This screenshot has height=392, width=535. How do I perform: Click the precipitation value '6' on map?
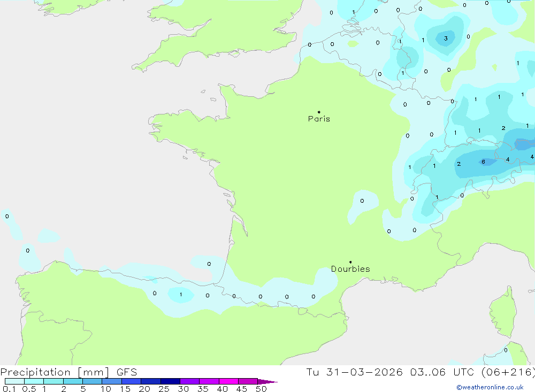tap(483, 162)
